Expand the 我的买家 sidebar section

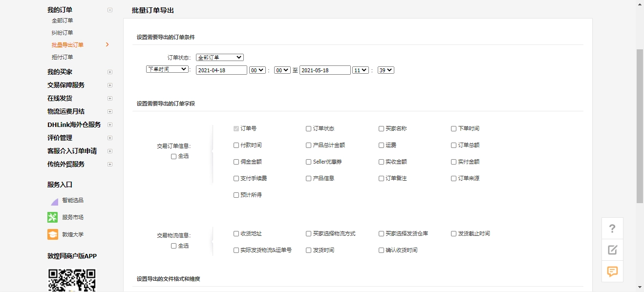110,72
